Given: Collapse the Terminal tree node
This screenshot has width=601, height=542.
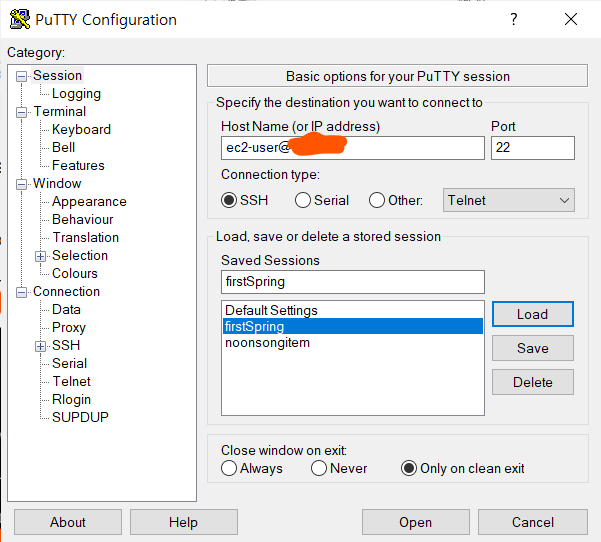Looking at the screenshot, I should click(21, 112).
